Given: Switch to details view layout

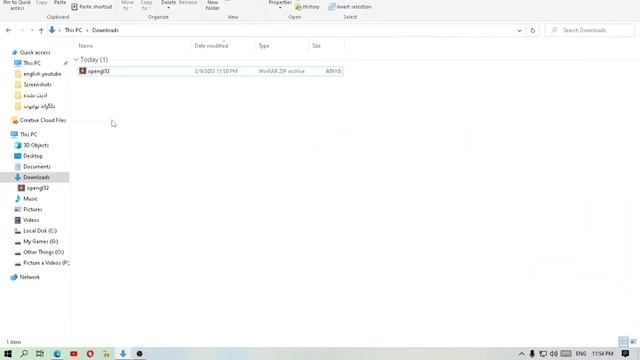Looking at the screenshot, I should point(623,342).
